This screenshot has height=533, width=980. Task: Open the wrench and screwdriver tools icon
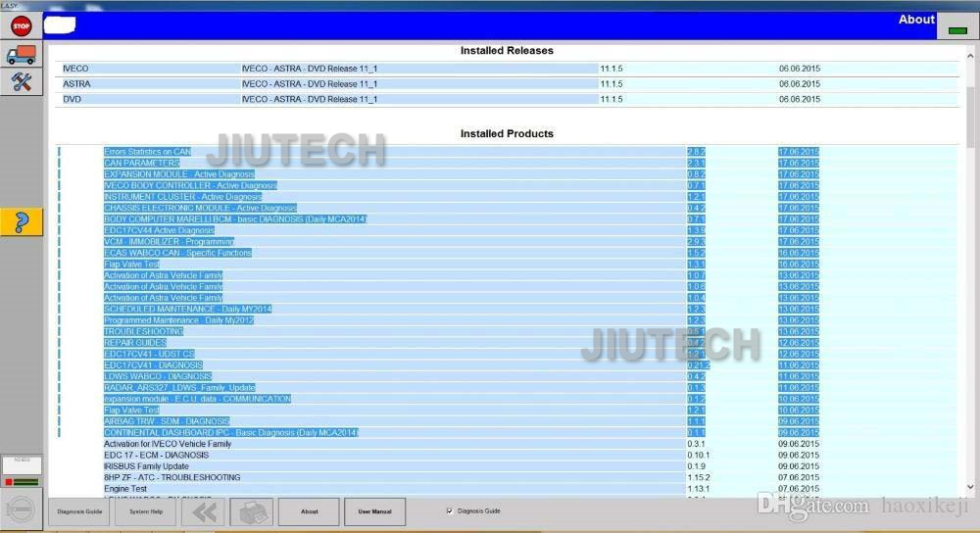22,82
